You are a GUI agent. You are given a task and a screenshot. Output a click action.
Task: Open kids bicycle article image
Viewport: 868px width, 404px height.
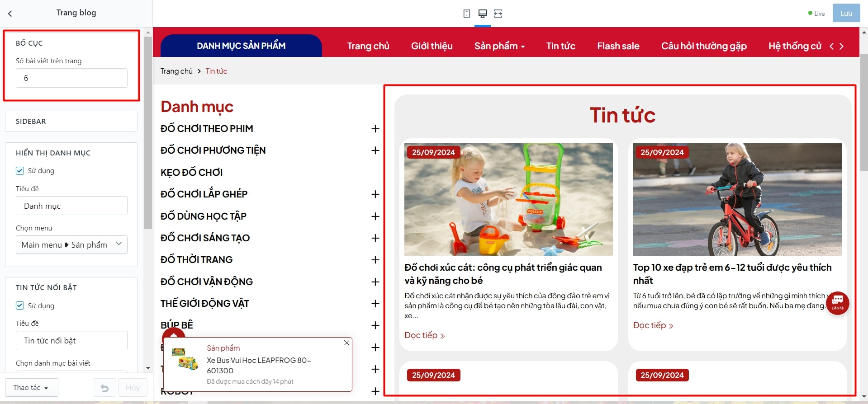coord(737,199)
